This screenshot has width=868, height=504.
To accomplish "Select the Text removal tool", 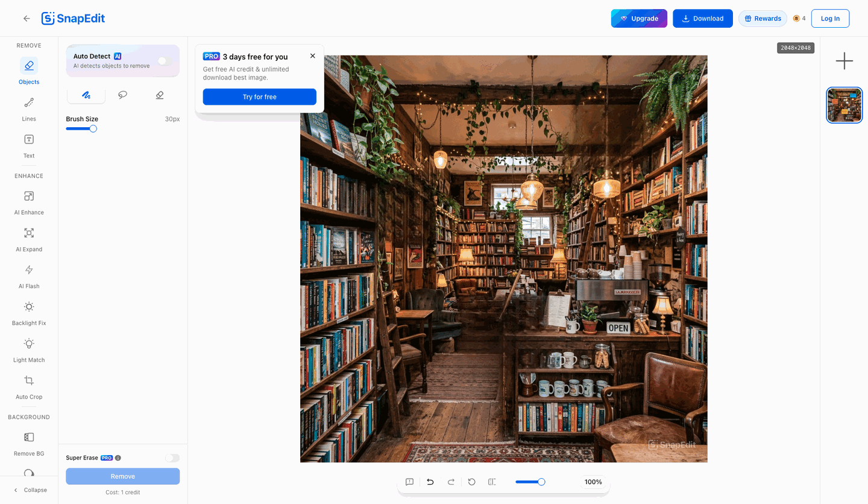I will (x=29, y=145).
